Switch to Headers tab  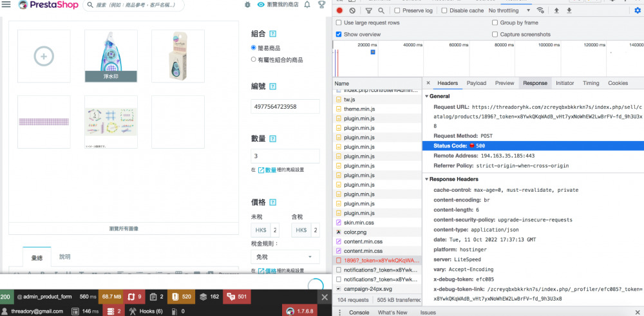448,83
